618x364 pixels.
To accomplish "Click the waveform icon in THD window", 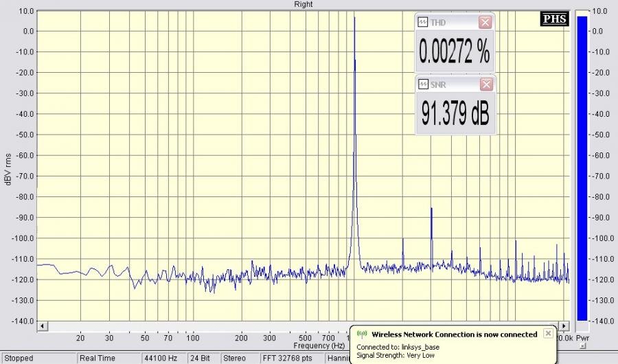I will 422,23.
